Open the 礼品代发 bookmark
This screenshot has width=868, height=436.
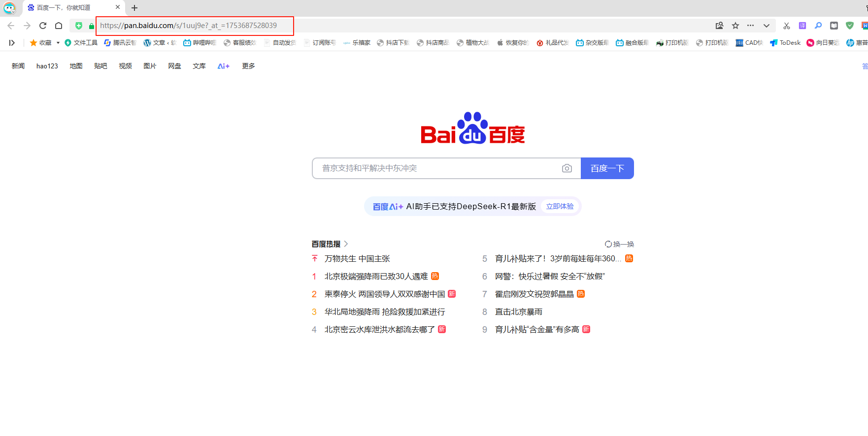click(553, 43)
